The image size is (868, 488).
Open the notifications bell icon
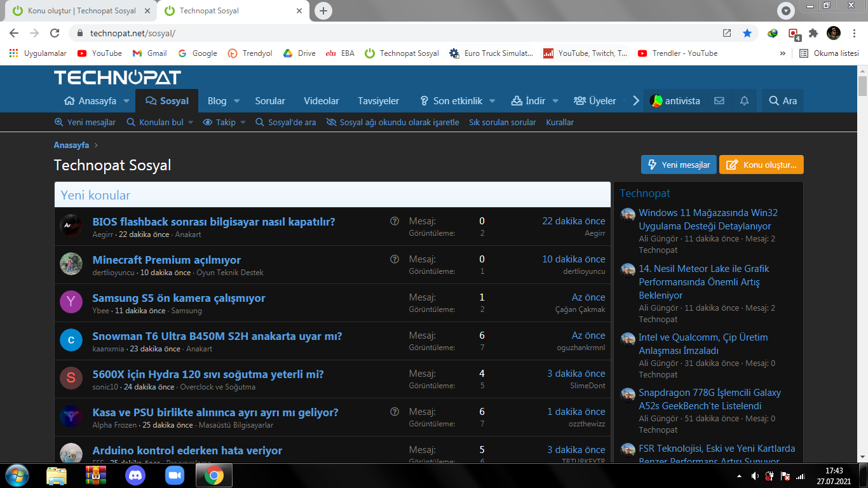point(744,101)
